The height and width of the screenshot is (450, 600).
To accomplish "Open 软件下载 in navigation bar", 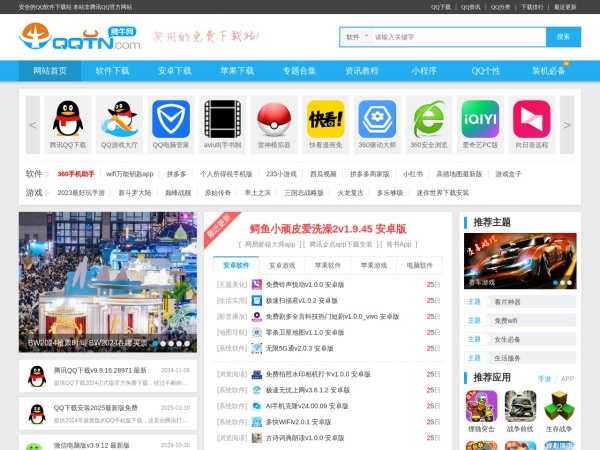I will point(112,71).
